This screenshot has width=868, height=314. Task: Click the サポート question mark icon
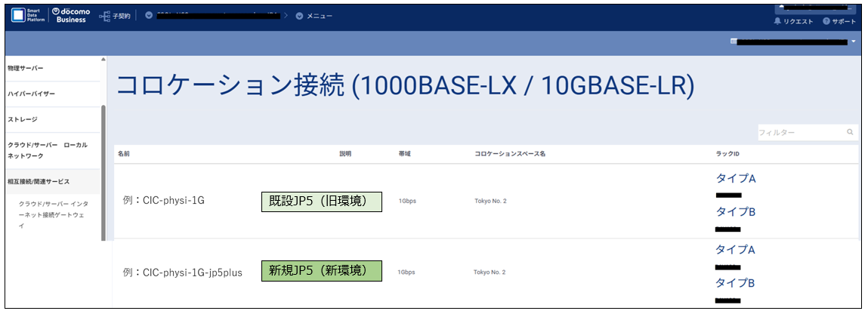[827, 22]
